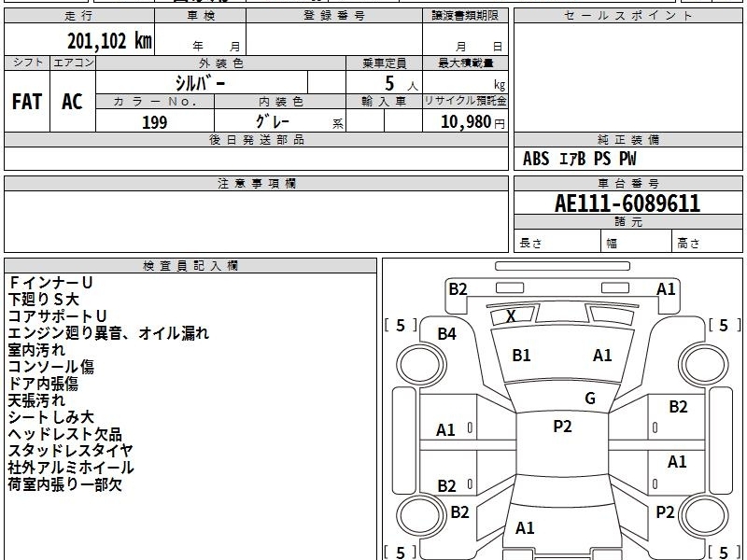Click the 譲渡書類期限 header
Viewport: 747px width, 560px height.
point(465,16)
